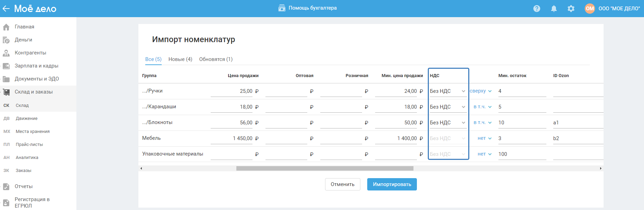This screenshot has width=644, height=210.
Task: Open the settings gear icon
Action: (571, 9)
